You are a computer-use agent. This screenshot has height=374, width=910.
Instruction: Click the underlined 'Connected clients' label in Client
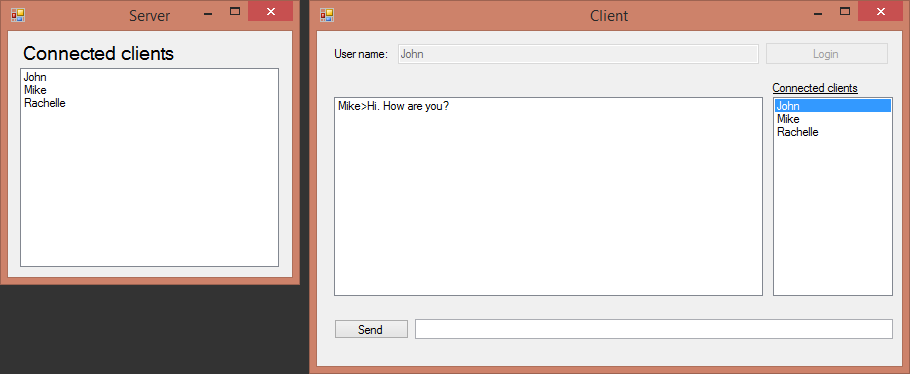click(815, 88)
